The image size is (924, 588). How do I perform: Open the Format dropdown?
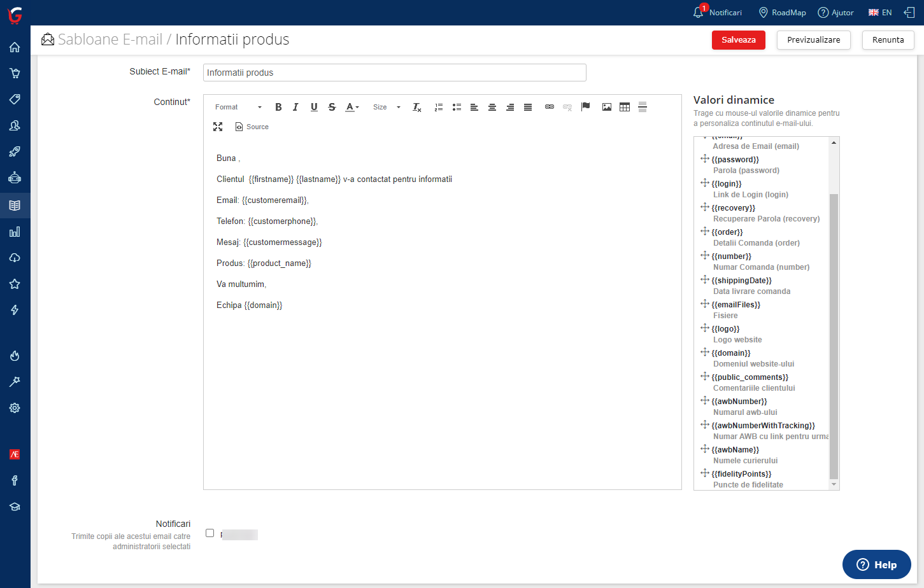(238, 107)
